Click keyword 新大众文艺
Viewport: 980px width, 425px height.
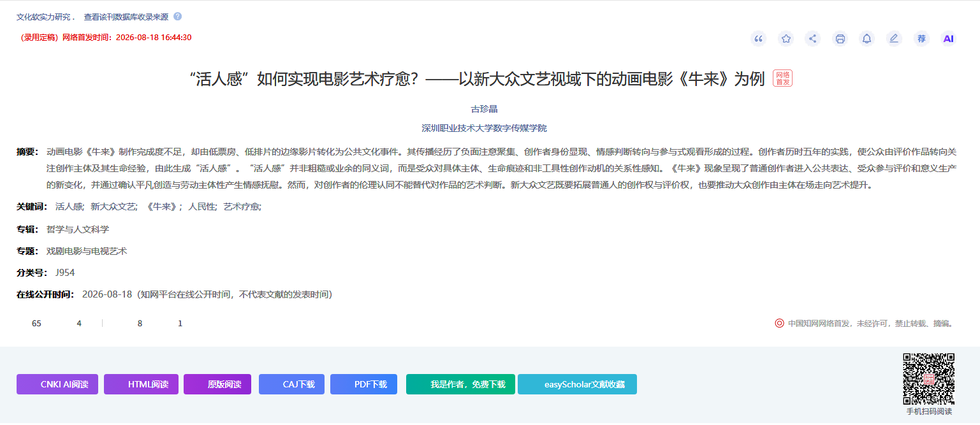[113, 206]
